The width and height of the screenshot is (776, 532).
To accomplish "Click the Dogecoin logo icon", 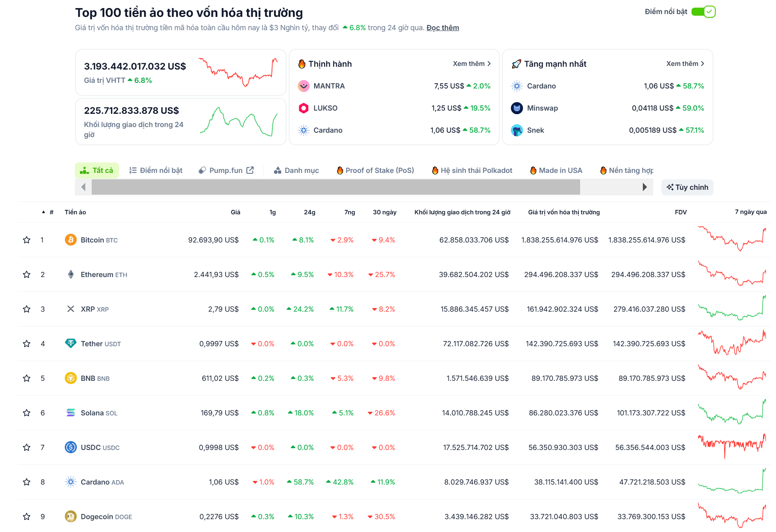I will (x=71, y=517).
